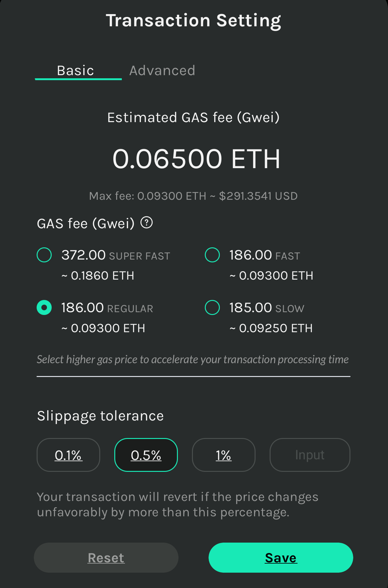
Task: Focus the custom slippage Input field
Action: coord(310,455)
